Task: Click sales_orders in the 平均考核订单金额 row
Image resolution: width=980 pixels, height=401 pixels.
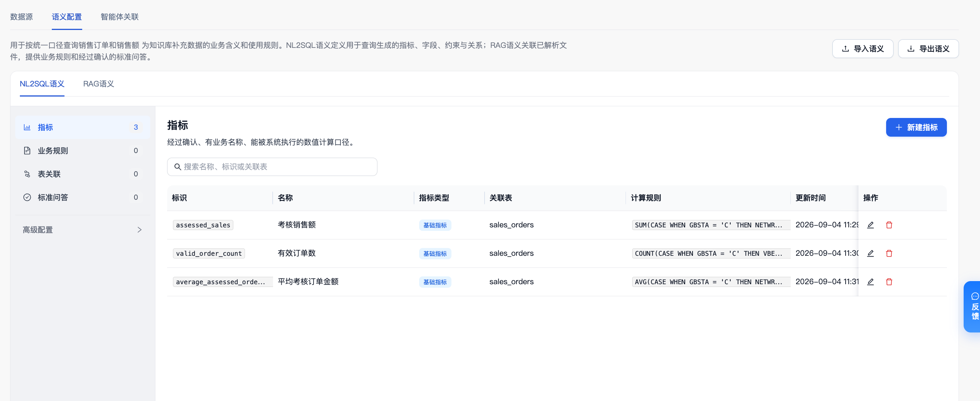Action: (511, 281)
